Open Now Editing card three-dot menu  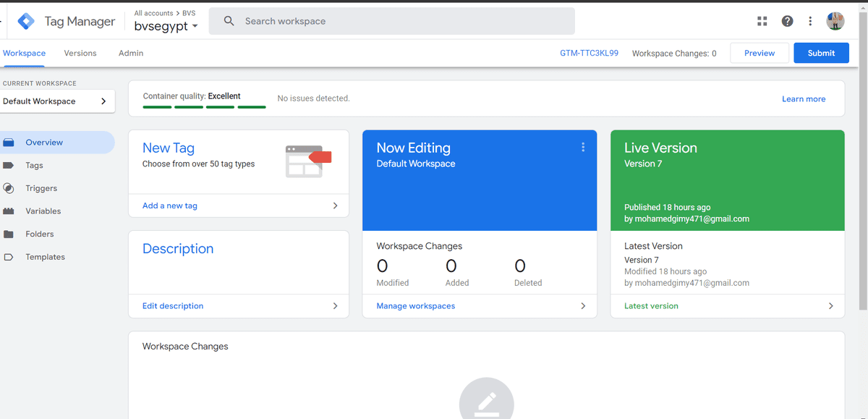pos(582,148)
